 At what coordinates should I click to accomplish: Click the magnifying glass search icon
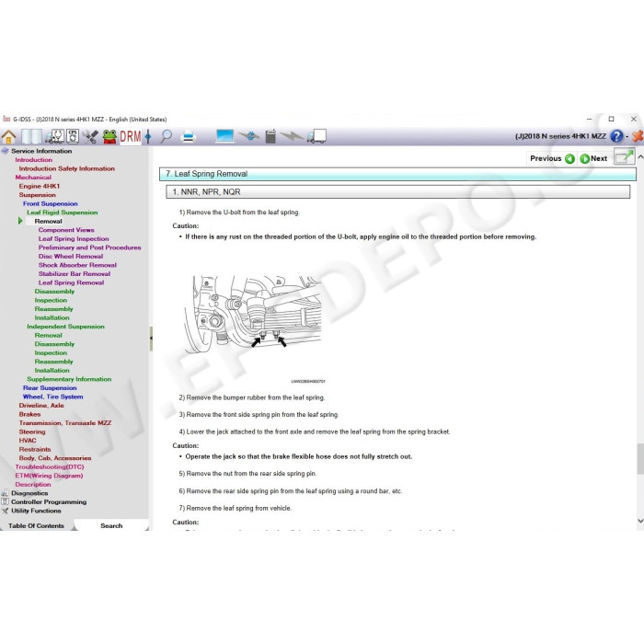[x=167, y=136]
